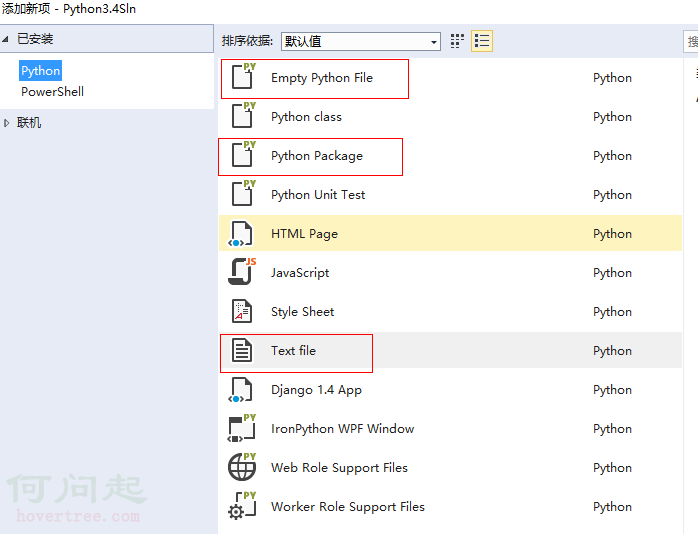Open the sort-by 默认值 dropdown
The width and height of the screenshot is (698, 534).
361,41
